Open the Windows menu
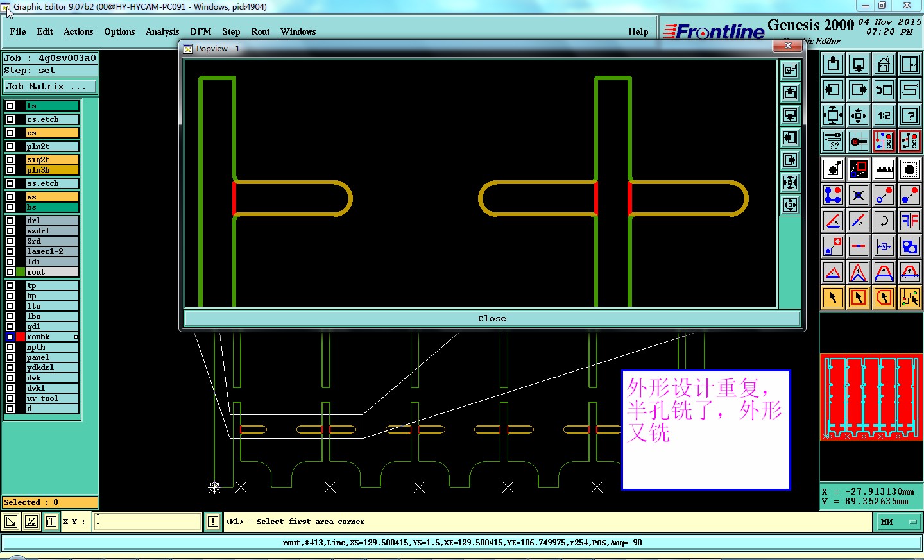 pos(298,31)
